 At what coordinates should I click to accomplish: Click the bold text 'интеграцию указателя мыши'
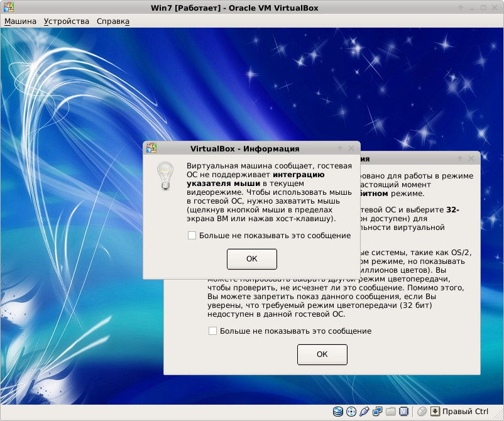(x=256, y=179)
